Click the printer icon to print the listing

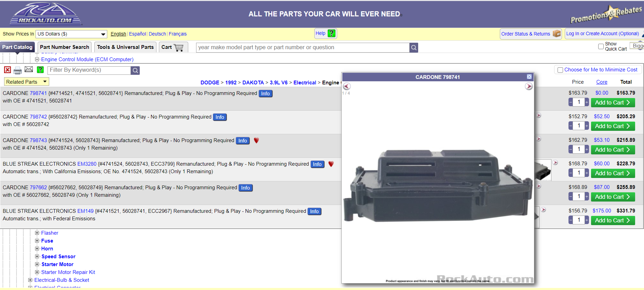(18, 70)
